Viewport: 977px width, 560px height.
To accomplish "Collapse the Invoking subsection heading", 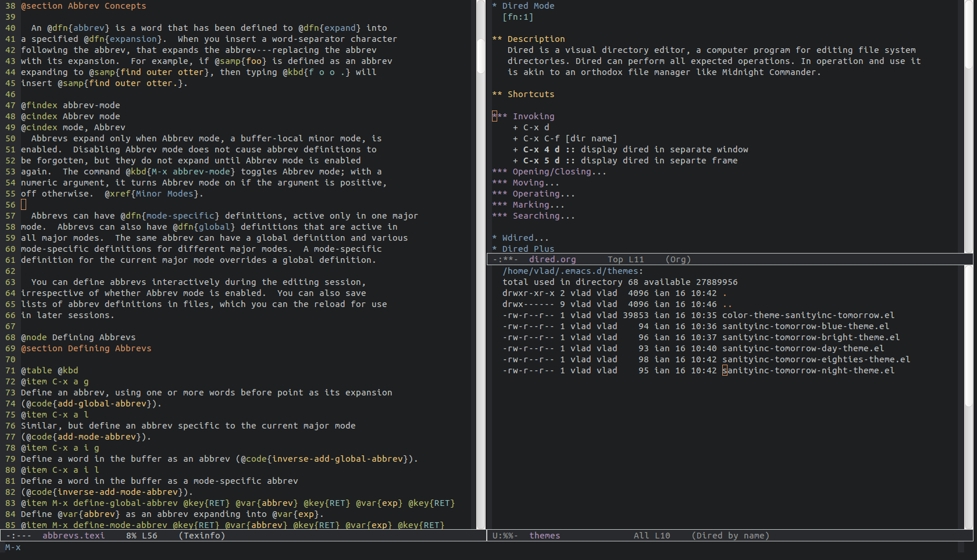I will 533,116.
